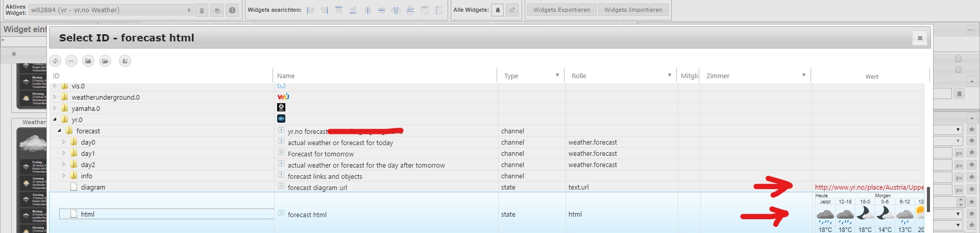
Task: Click Widgets Exportieren button
Action: tap(561, 10)
